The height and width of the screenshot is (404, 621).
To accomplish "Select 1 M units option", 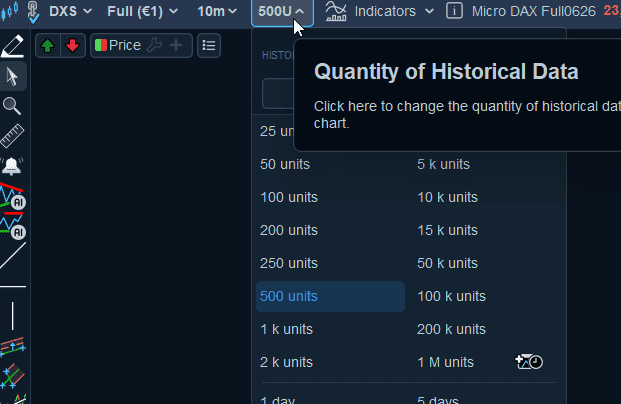I will pyautogui.click(x=445, y=362).
